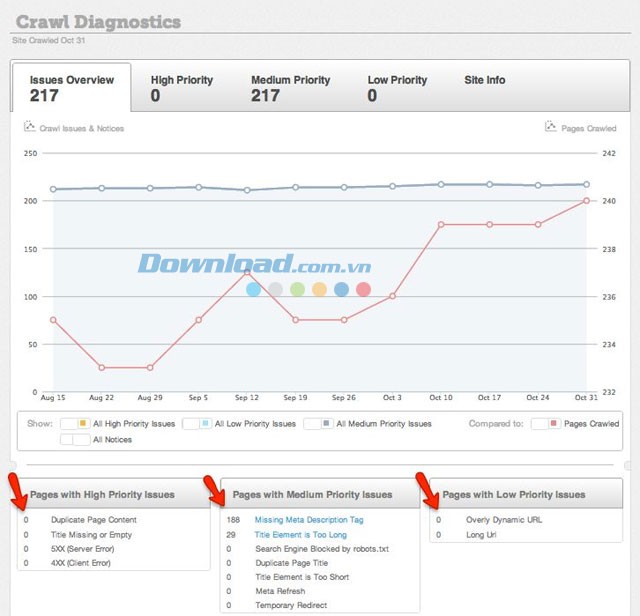640x616 pixels.
Task: Select the Issues Overview tab
Action: [71, 88]
